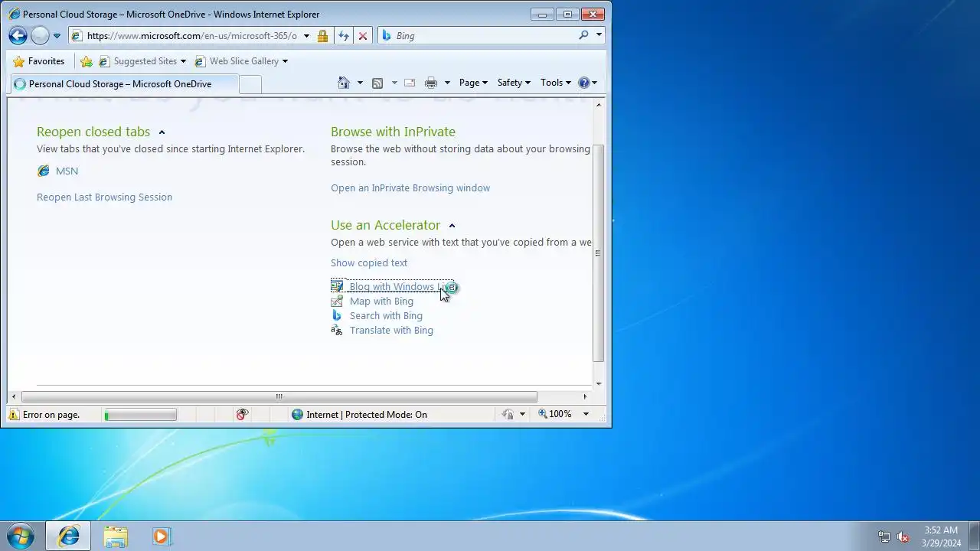Click the Read Mail envelope icon
This screenshot has height=551, width=980.
tap(410, 83)
